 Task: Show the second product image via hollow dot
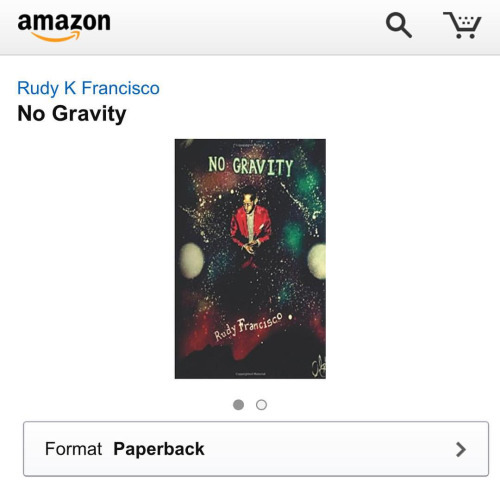coord(261,405)
